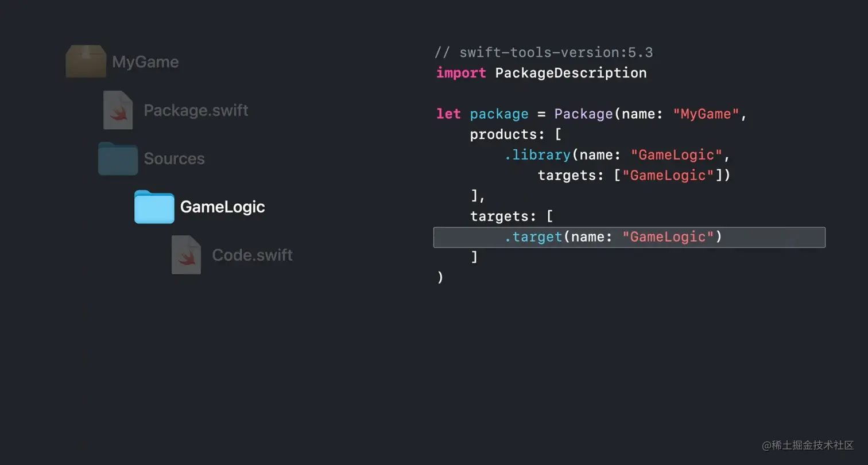Image resolution: width=868 pixels, height=465 pixels.
Task: Select the Sources folder label
Action: 174,158
